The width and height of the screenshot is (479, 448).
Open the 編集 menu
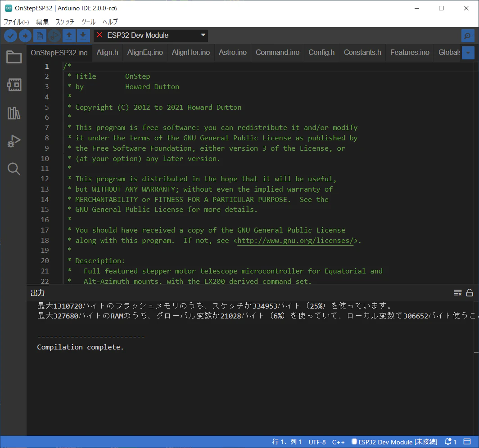(42, 22)
